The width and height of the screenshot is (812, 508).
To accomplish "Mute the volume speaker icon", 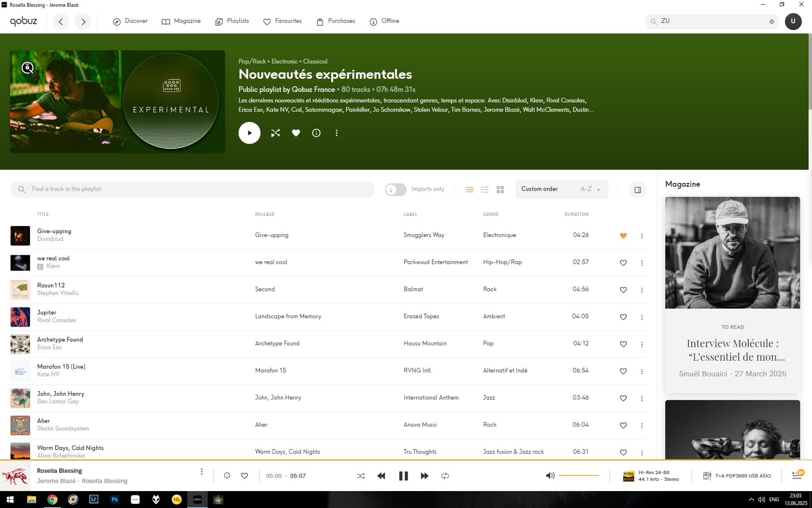I will point(550,475).
